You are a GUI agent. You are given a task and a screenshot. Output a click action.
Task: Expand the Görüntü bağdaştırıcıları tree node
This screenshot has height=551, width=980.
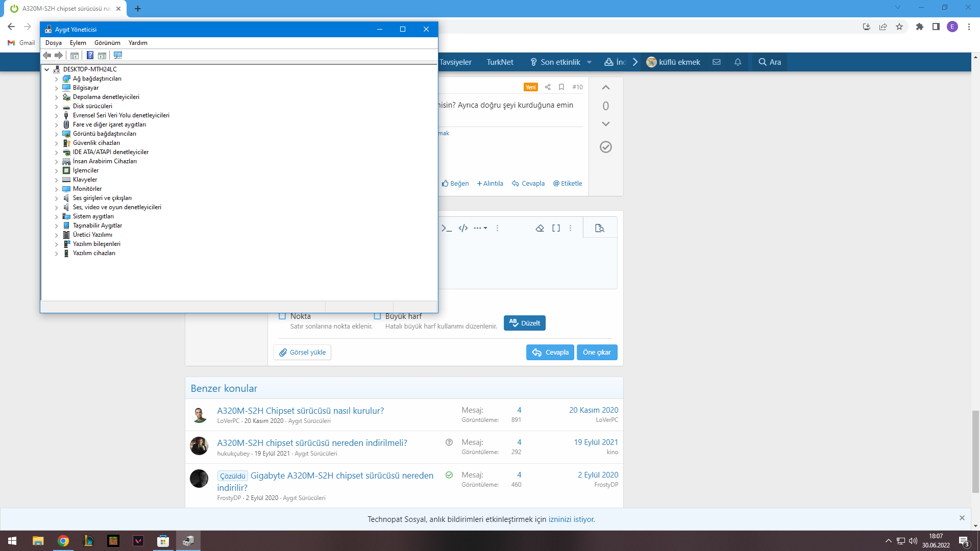point(57,134)
